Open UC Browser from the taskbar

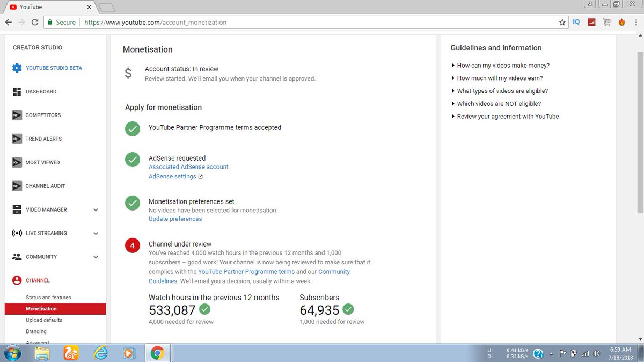coord(71,353)
